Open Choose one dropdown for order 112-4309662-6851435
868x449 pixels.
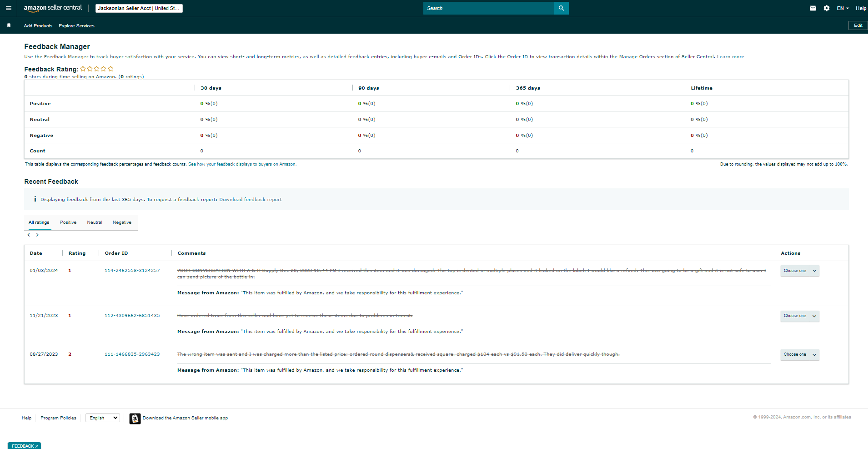[800, 316]
